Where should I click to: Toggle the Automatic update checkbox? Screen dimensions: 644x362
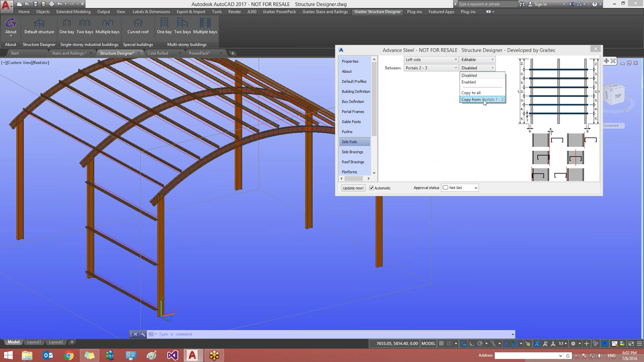pyautogui.click(x=371, y=188)
